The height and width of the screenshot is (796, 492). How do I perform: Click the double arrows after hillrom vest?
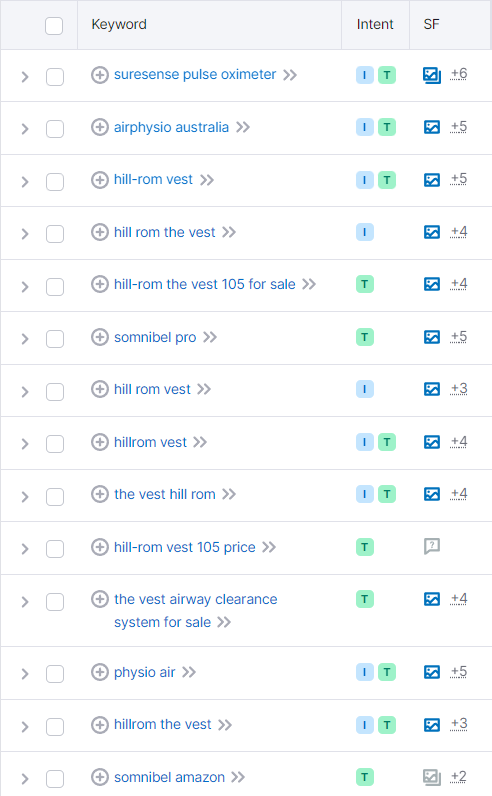[200, 442]
